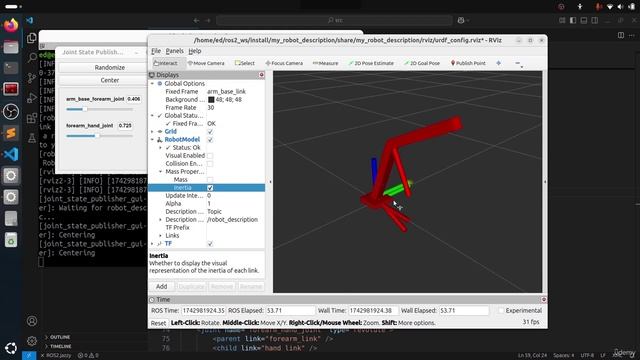Pick the Measure tool

pos(325,63)
